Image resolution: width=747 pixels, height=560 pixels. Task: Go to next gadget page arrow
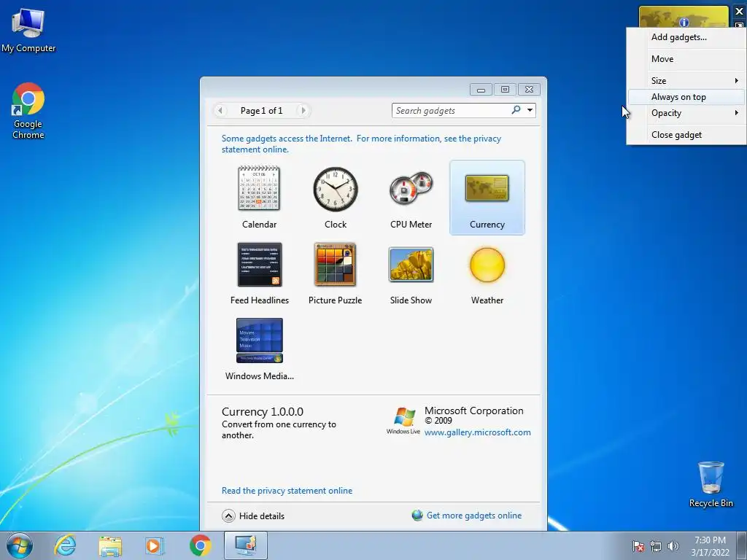click(x=303, y=111)
